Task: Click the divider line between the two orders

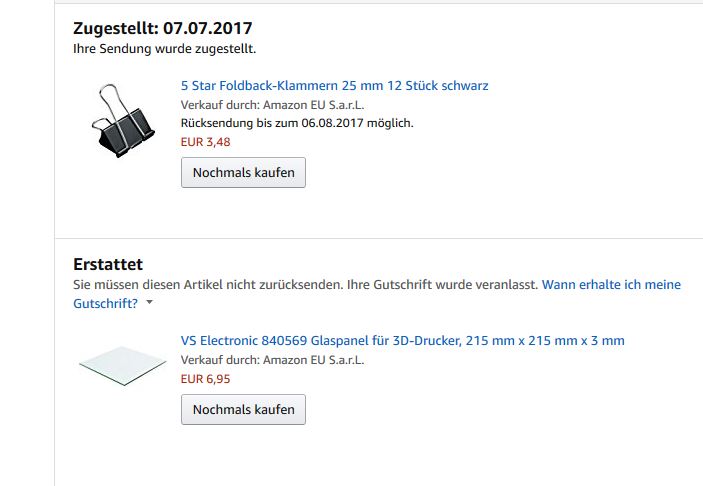Action: coord(378,238)
